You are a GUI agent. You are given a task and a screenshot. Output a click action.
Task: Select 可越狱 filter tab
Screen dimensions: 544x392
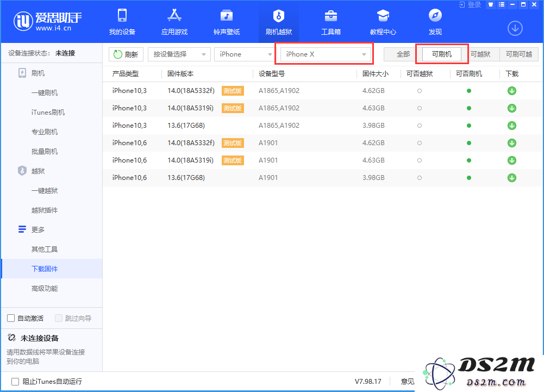[x=480, y=54]
